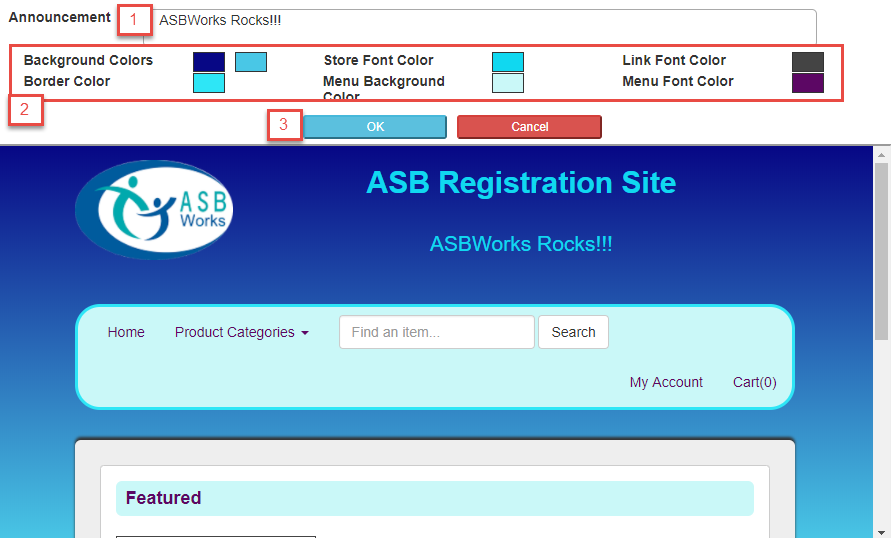This screenshot has width=891, height=538.
Task: Confirm changes with the OK button
Action: pyautogui.click(x=375, y=127)
